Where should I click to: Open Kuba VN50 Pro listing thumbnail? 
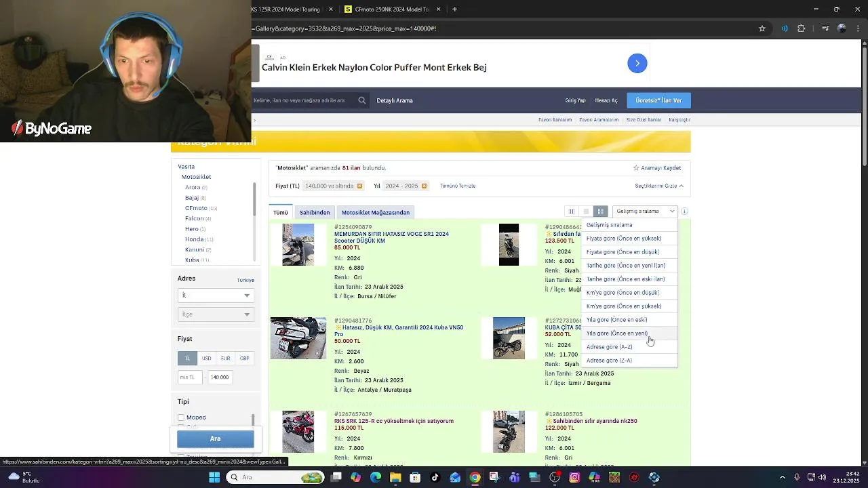click(x=298, y=338)
